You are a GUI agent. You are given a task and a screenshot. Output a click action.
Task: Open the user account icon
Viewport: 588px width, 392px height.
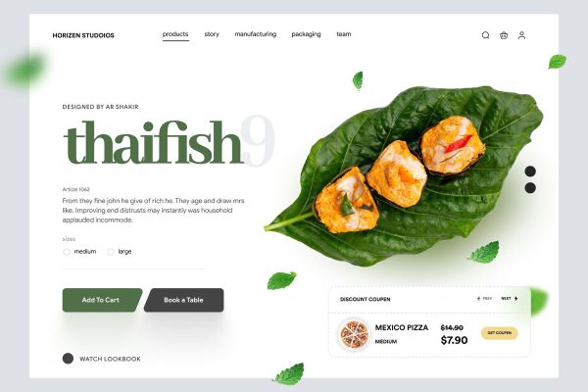coord(521,35)
